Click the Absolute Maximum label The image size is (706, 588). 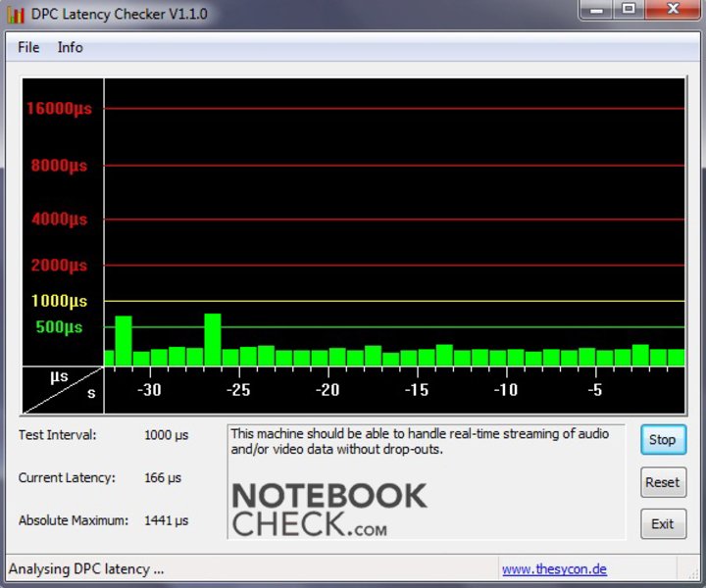73,520
